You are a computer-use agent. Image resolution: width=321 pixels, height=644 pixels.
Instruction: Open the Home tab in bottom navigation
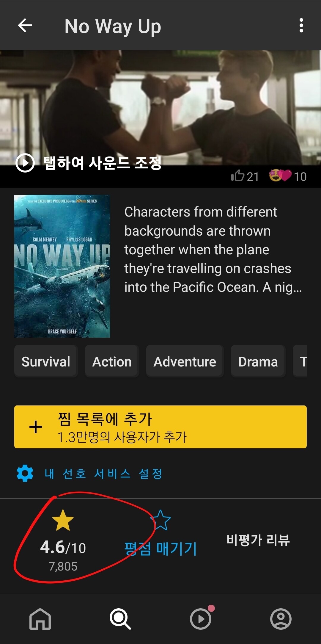tap(40, 619)
